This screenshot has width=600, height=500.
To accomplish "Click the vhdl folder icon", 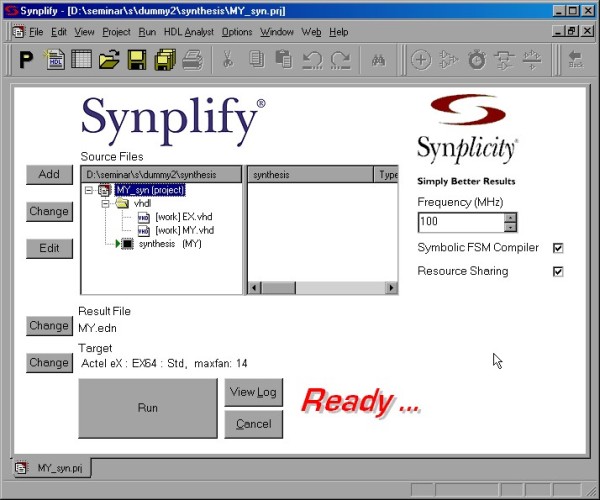I will pos(122,203).
